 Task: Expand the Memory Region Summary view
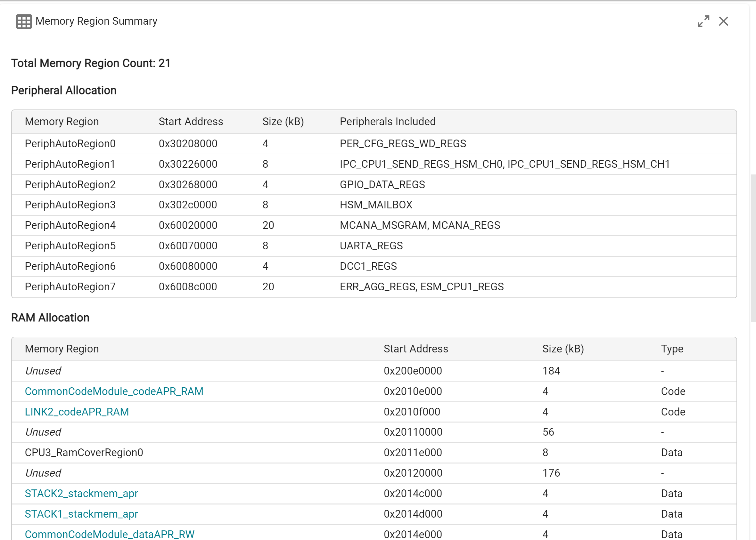[x=703, y=21]
